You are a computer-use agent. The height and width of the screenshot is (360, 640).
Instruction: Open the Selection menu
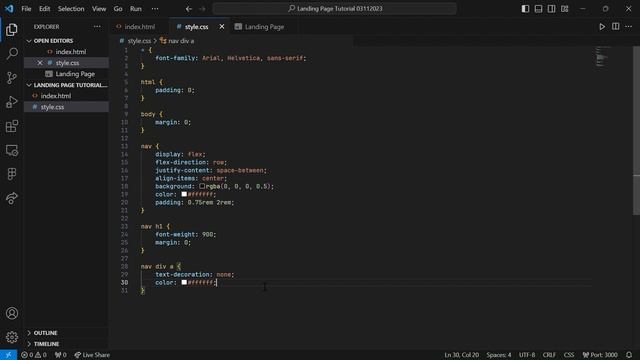[x=71, y=9]
